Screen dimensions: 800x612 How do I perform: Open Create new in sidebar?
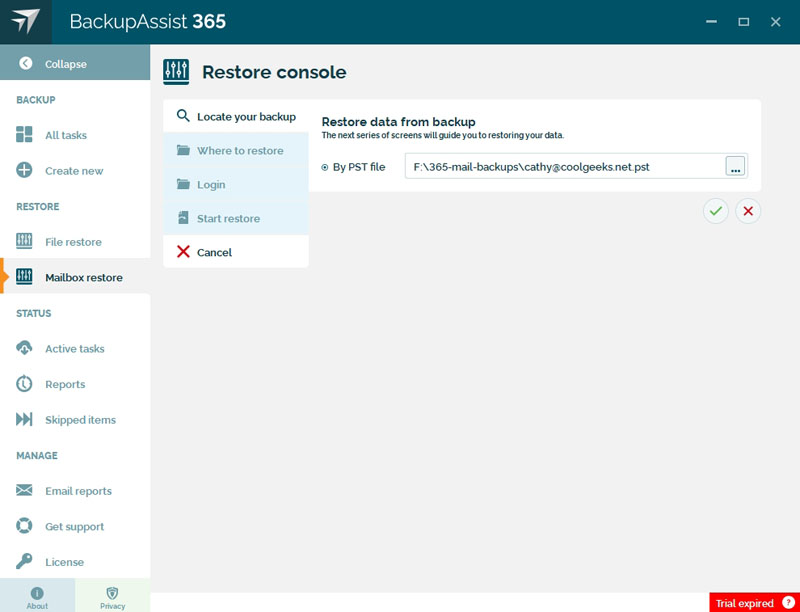coord(75,170)
